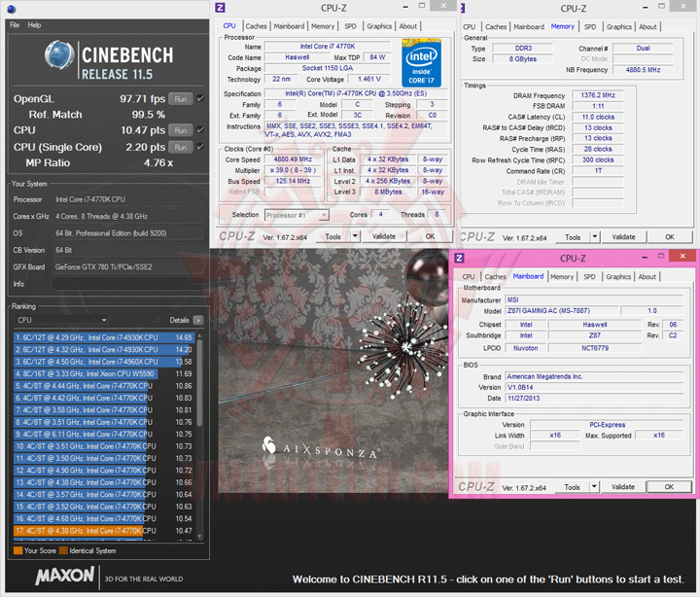Open the Processor #1 selection dropdown
Screen dimensions: 700x597
tap(297, 215)
